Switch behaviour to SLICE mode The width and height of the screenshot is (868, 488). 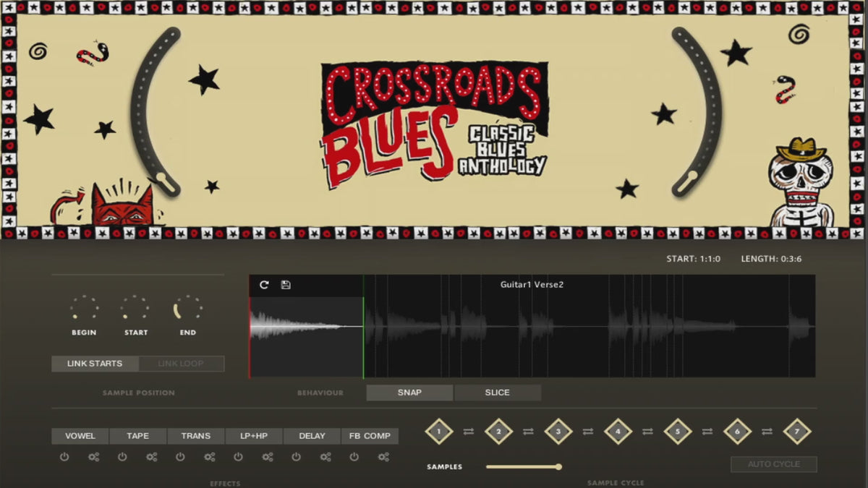[497, 393]
